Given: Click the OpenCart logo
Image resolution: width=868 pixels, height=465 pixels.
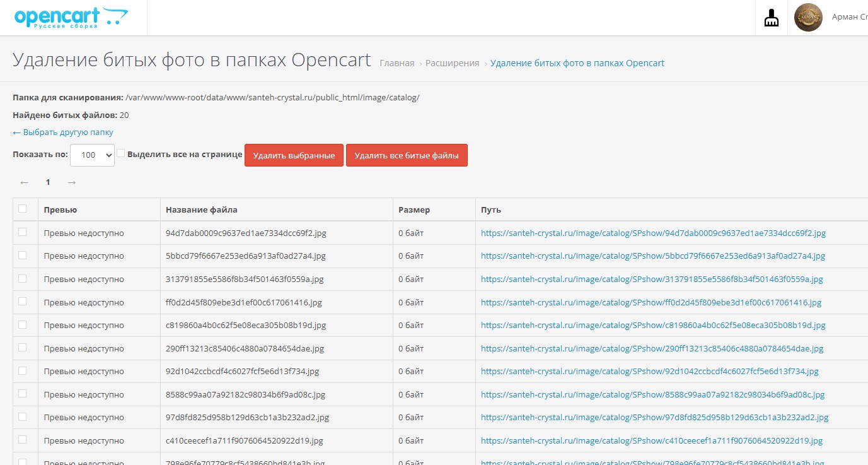Looking at the screenshot, I should coord(71,18).
